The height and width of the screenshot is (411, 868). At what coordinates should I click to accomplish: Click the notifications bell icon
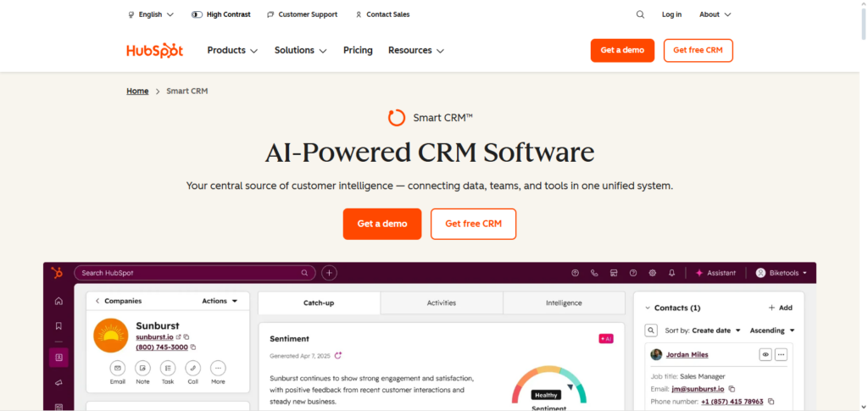point(671,273)
